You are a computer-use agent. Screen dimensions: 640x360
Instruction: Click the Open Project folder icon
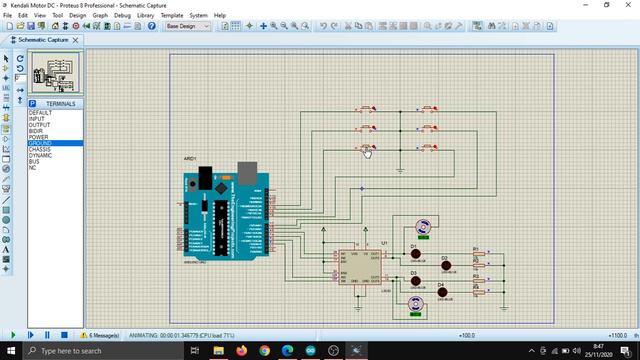pos(20,26)
